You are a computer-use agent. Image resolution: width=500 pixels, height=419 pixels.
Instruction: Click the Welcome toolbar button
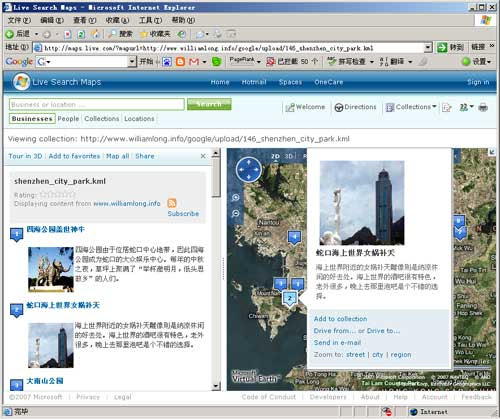coord(305,107)
